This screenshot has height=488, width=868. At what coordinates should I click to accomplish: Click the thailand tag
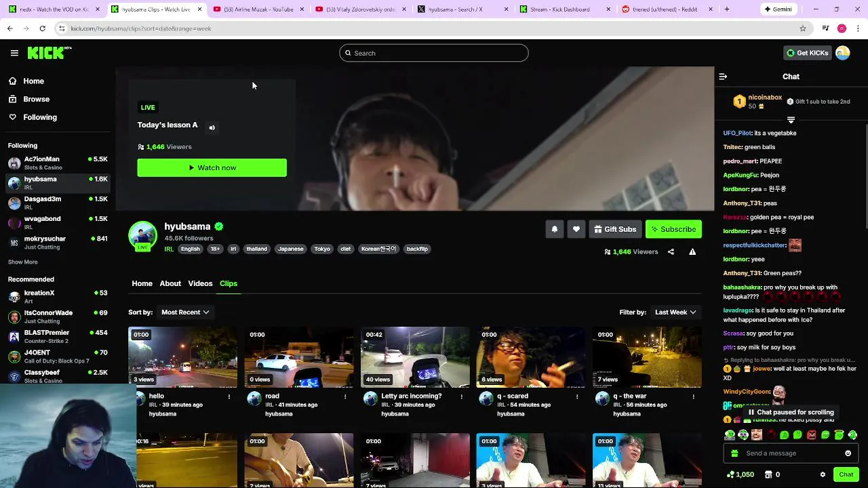tap(257, 249)
